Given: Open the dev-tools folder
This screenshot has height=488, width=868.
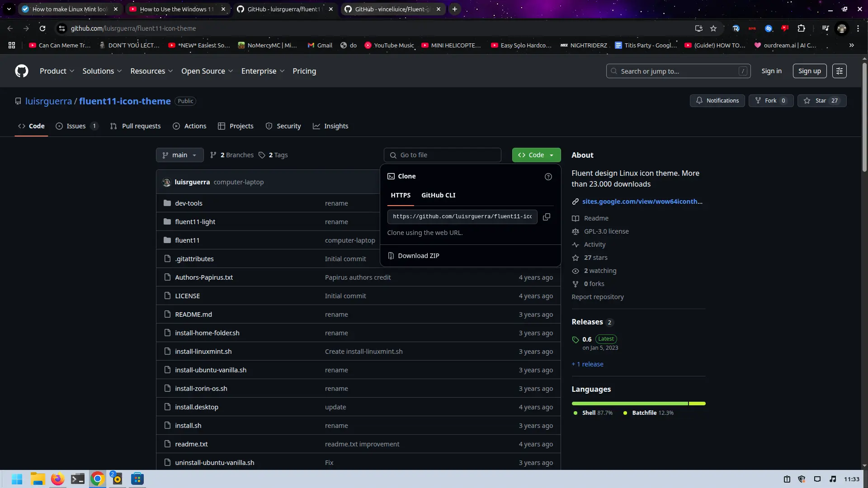Looking at the screenshot, I should tap(189, 203).
